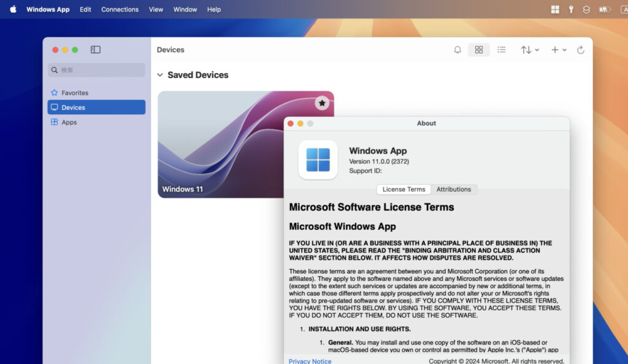Collapse the Saved Devices section
This screenshot has width=628, height=364.
pos(159,75)
